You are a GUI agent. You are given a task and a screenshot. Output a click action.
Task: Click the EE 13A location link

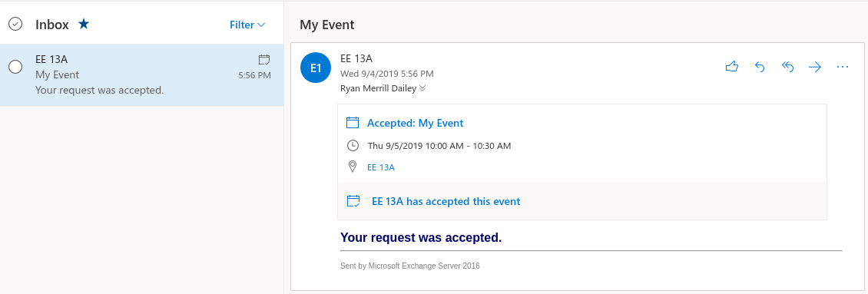(381, 167)
